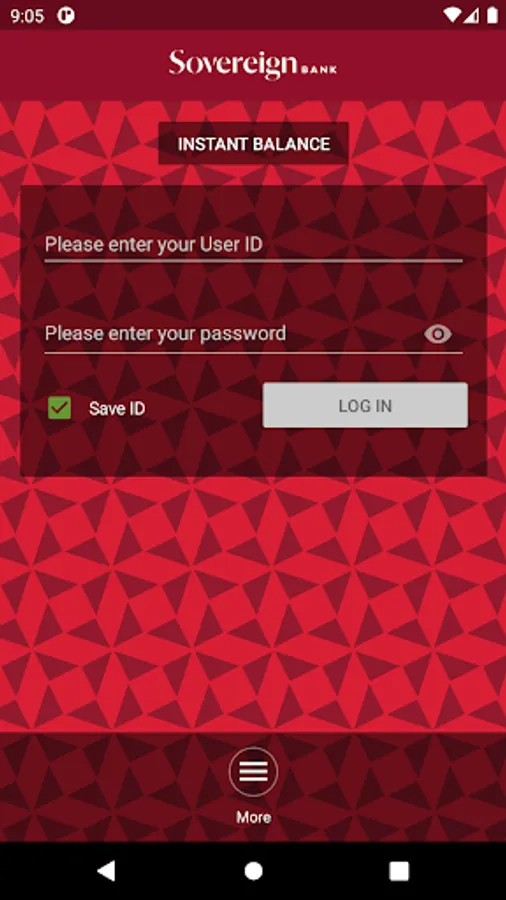Open INSTANT BALANCE

click(254, 143)
